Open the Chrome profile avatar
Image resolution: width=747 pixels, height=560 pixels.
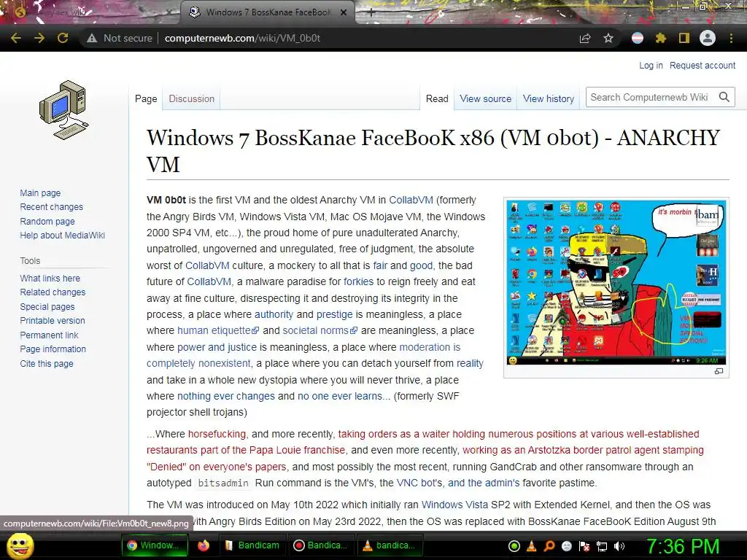point(708,38)
